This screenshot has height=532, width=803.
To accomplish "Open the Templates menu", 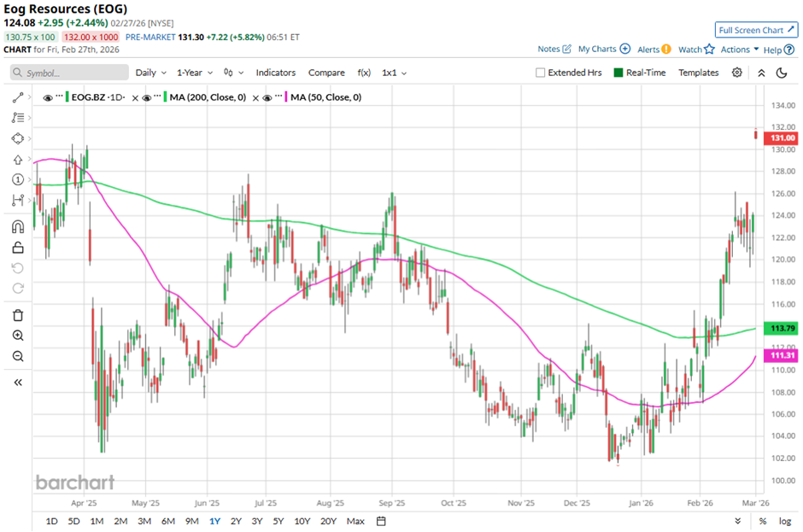I will pos(699,73).
